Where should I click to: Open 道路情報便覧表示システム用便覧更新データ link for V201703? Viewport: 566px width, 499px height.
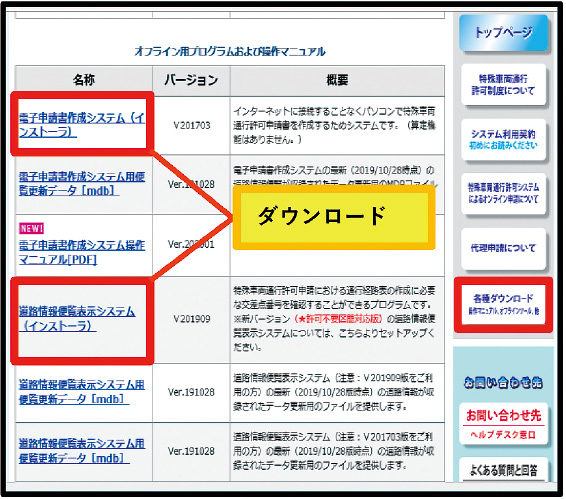[82, 451]
